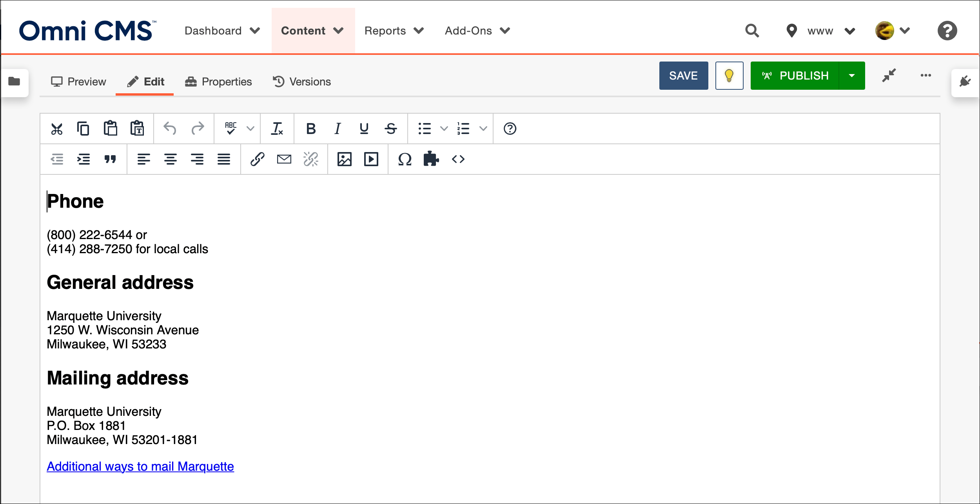The image size is (980, 504).
Task: Run the ABC spell check
Action: 231,129
